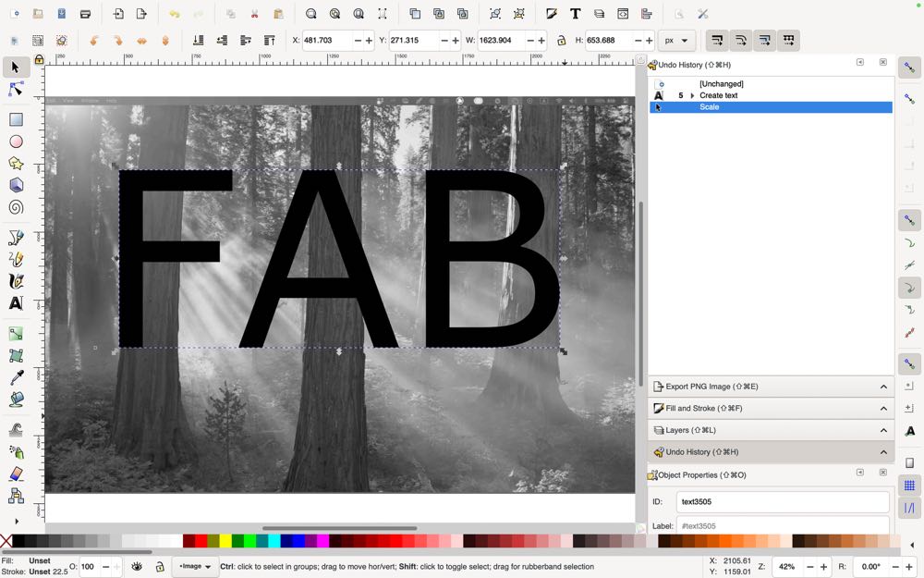924x578 pixels.
Task: Expand the Create text history entry
Action: 692,95
